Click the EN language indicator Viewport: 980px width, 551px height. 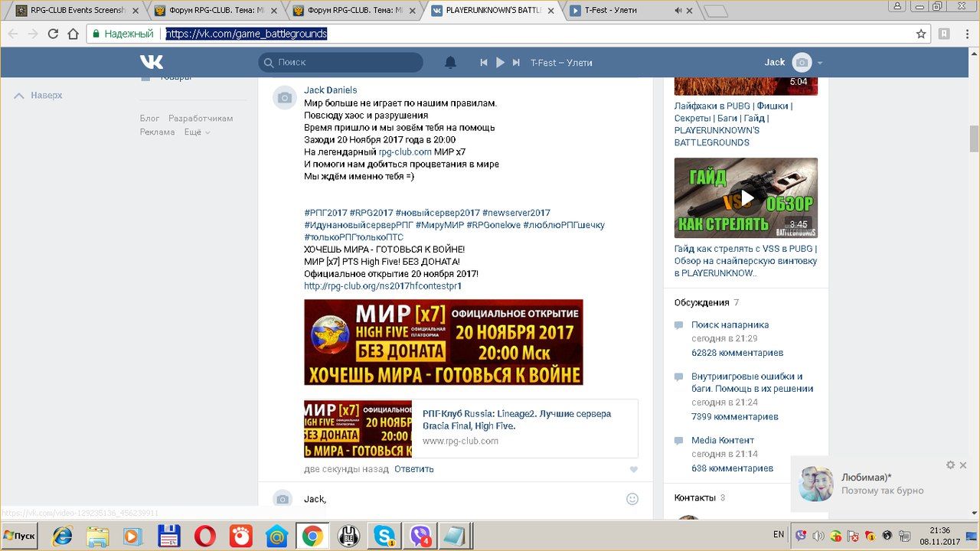pyautogui.click(x=779, y=535)
